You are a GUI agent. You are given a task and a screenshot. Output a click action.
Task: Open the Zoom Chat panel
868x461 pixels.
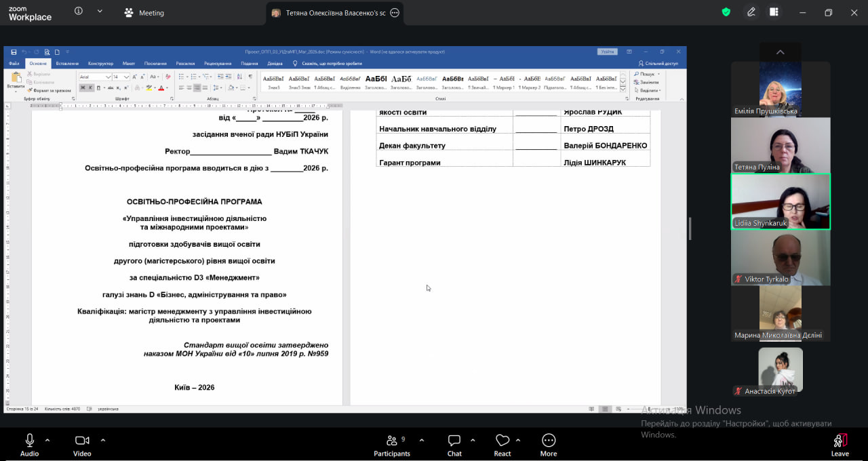click(x=454, y=444)
